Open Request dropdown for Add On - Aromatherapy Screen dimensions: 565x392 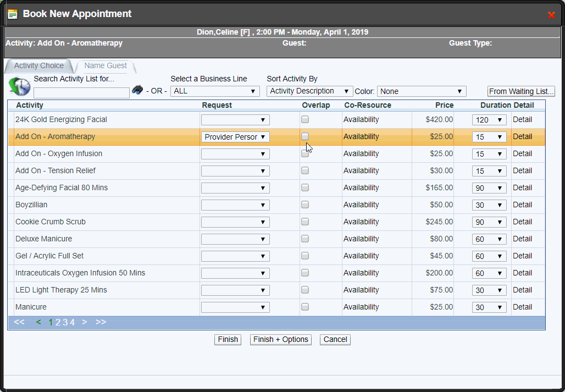click(x=235, y=137)
